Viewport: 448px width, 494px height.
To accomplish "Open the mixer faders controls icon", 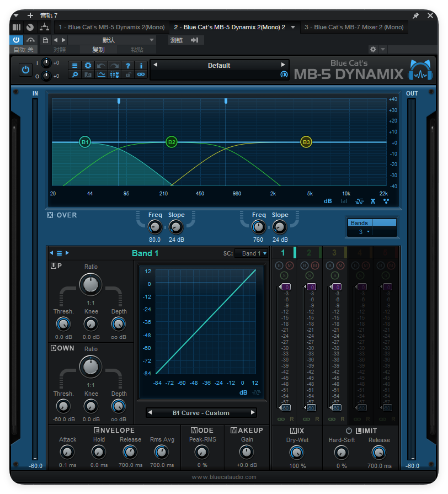I will (115, 75).
